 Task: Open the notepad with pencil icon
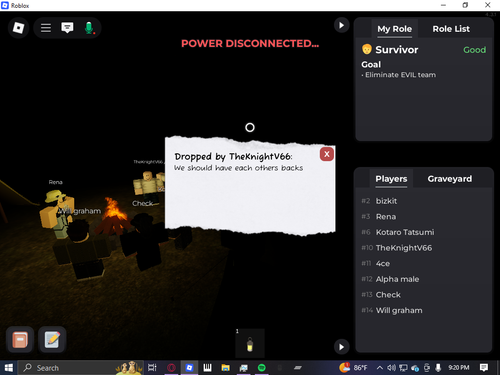pos(52,340)
